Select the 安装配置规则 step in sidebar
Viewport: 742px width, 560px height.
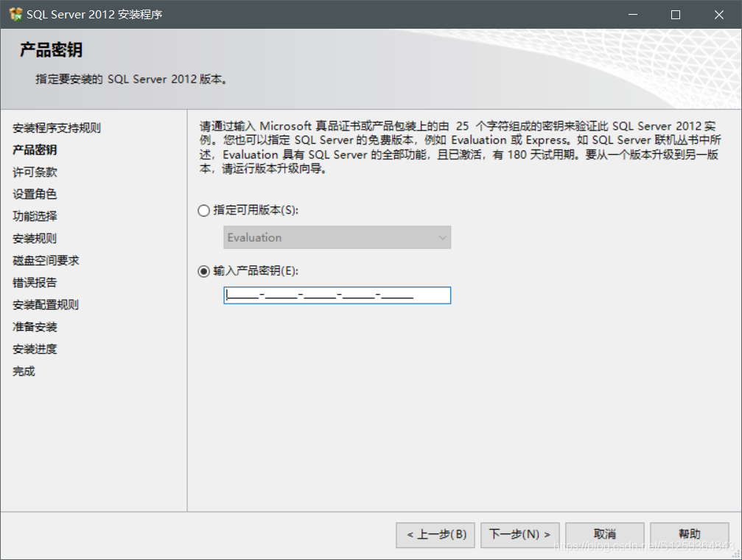click(46, 305)
